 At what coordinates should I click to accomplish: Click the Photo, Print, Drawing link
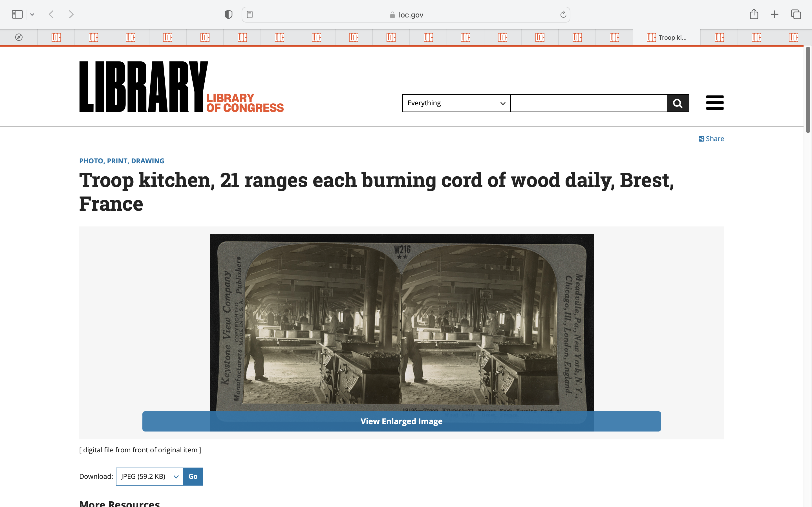coord(122,161)
